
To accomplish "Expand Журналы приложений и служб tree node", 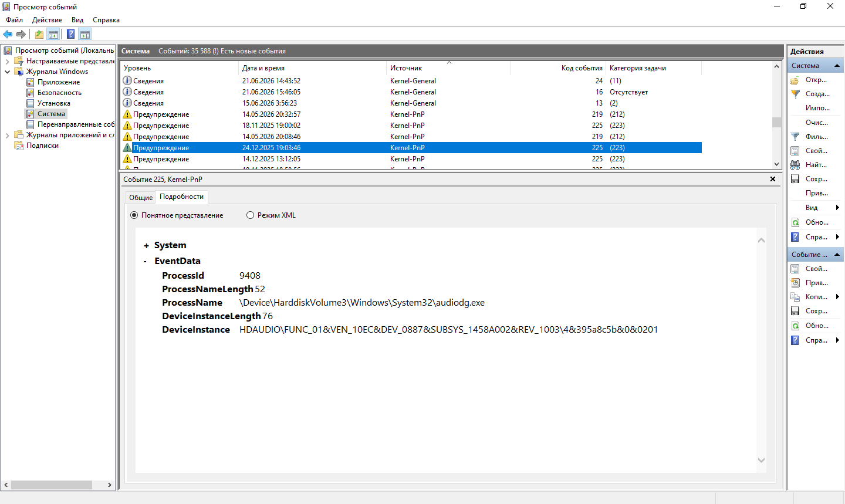I will [7, 135].
